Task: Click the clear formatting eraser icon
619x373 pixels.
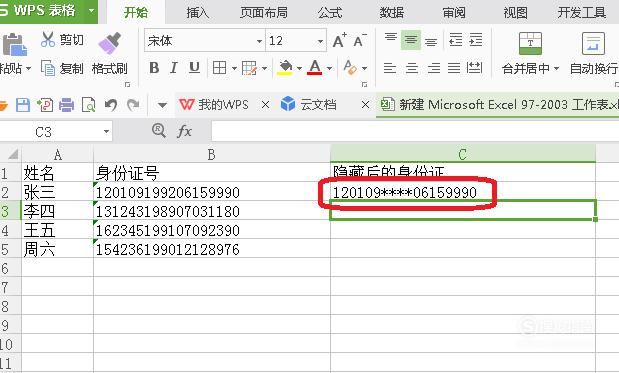Action: pyautogui.click(x=350, y=68)
